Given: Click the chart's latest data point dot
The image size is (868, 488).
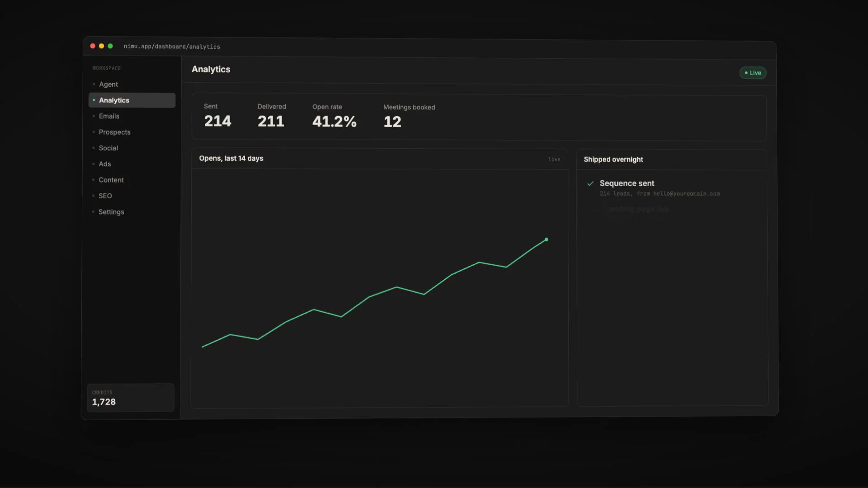Looking at the screenshot, I should [546, 239].
